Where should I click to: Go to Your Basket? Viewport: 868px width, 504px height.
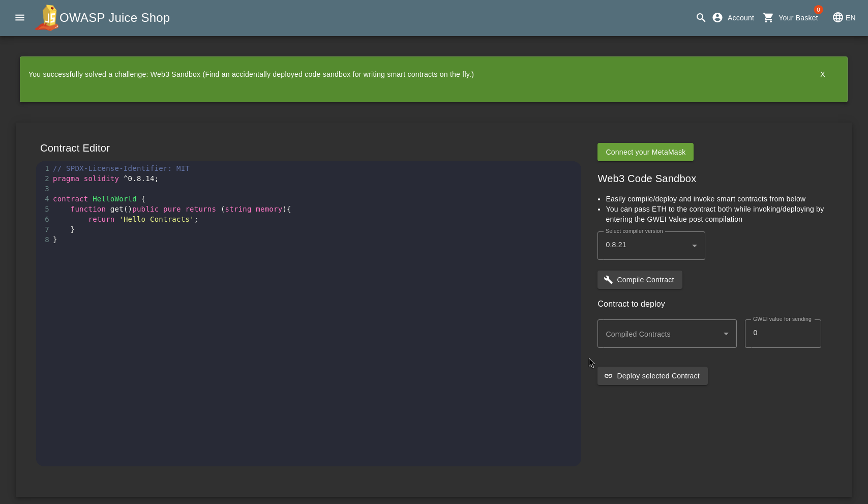(x=798, y=18)
